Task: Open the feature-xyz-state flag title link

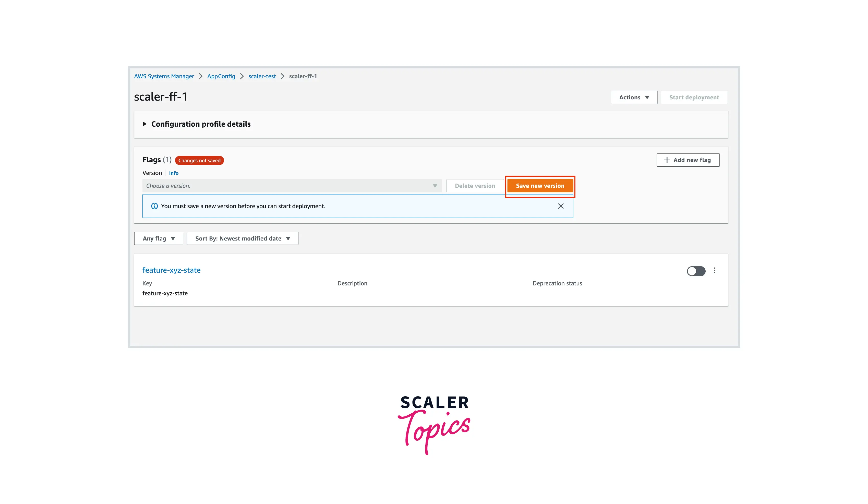Action: click(172, 270)
